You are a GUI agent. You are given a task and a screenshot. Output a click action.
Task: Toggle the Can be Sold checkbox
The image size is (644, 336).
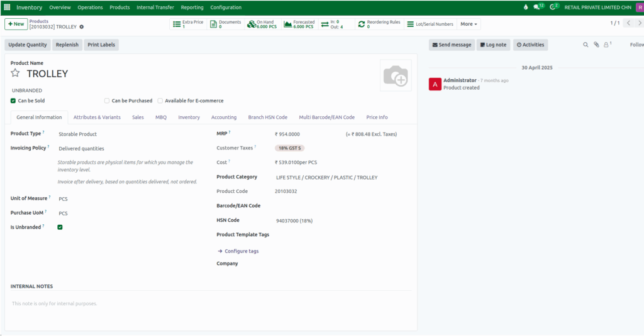tap(13, 100)
